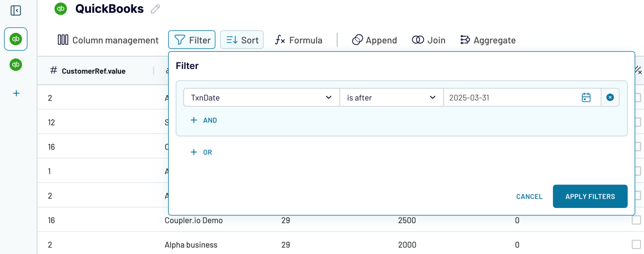Check the checkbox on the Coupler.io Demo row
The image size is (644, 254).
tap(636, 221)
